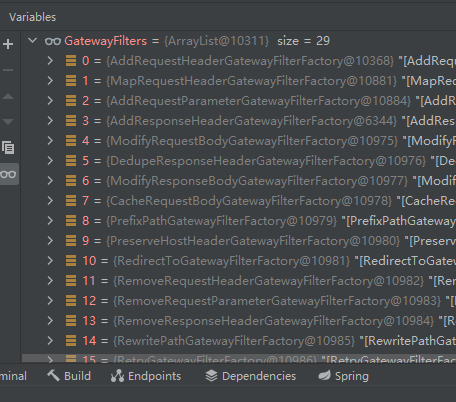
Task: Collapse the GatewayFilters watch node
Action: (x=32, y=41)
